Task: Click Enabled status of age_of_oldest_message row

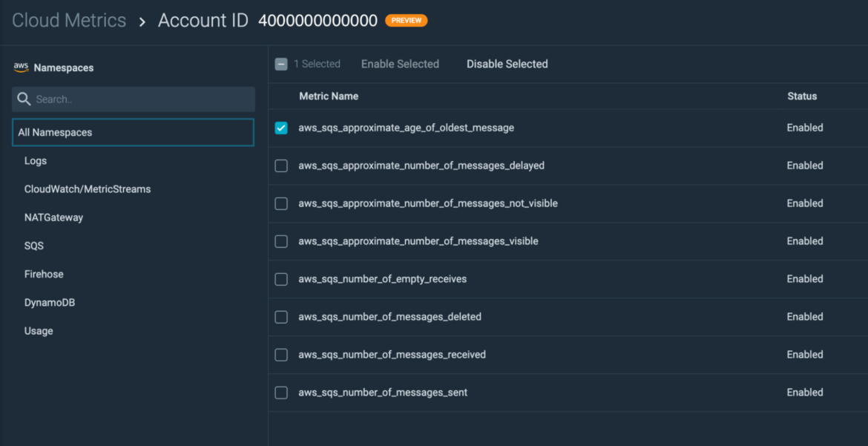Action: tap(805, 128)
